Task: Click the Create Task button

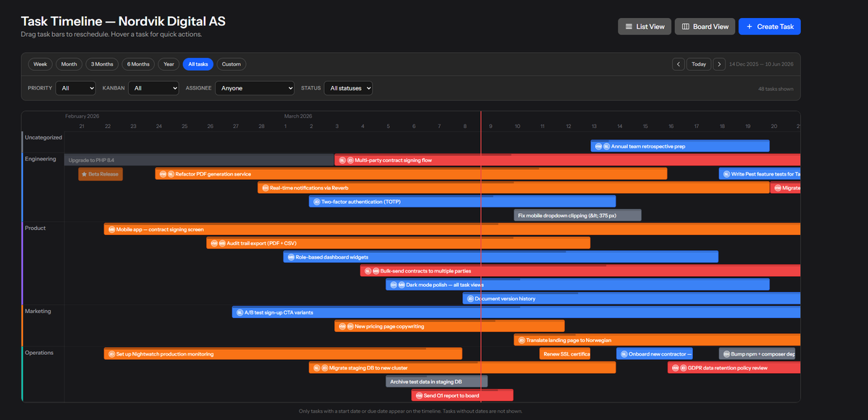Action: pyautogui.click(x=770, y=27)
